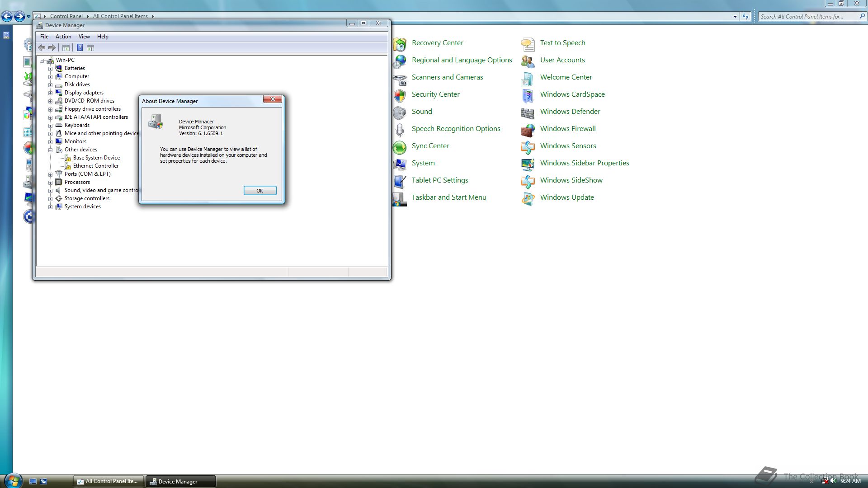Viewport: 868px width, 488px height.
Task: Click the Control Panel breadcrumb
Action: (66, 16)
